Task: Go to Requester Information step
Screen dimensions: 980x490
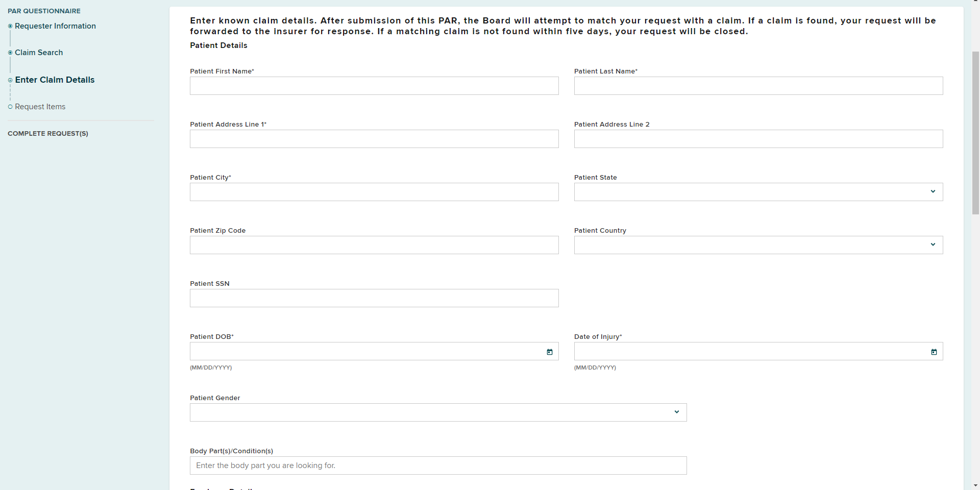Action: [55, 26]
